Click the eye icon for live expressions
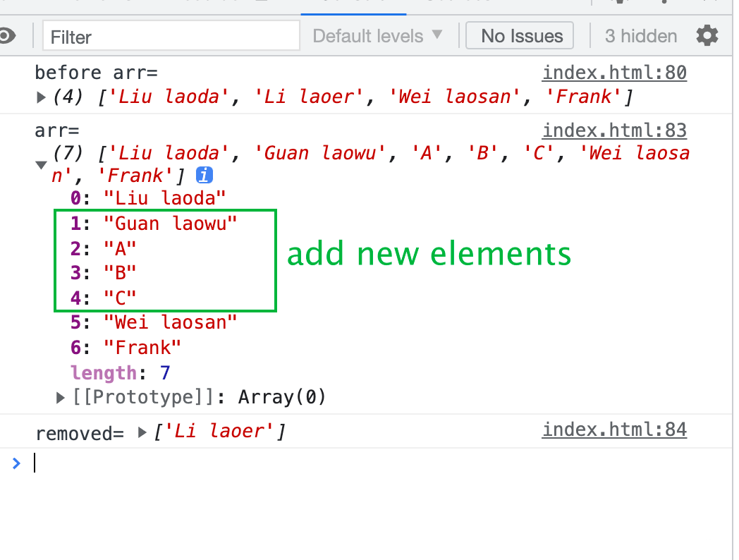This screenshot has height=560, width=739. [7, 36]
